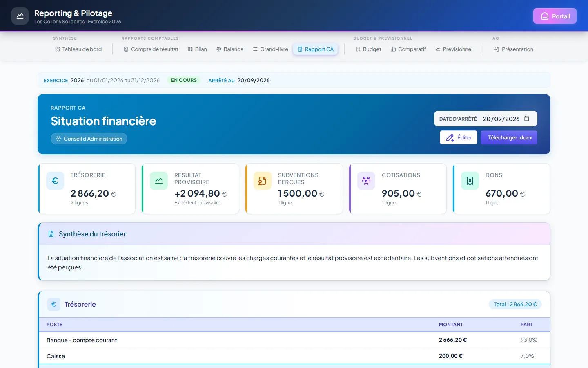Click the 'Situation financière' report title
The image size is (588, 368).
pyautogui.click(x=103, y=121)
